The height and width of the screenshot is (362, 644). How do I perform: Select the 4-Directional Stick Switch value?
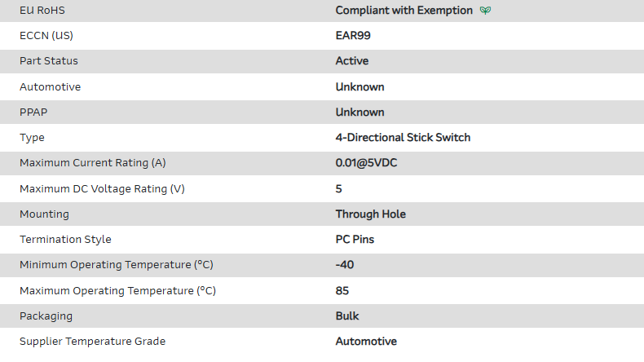[x=403, y=138]
